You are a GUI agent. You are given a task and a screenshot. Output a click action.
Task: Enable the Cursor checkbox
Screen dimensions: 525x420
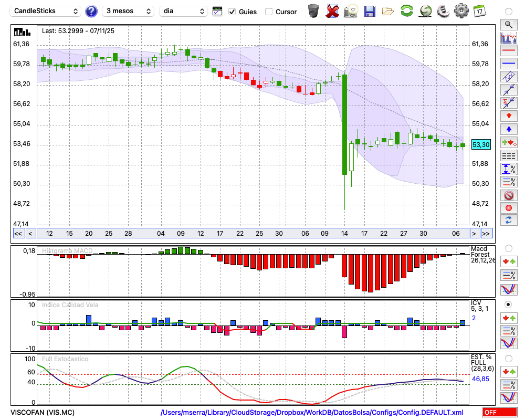(269, 12)
